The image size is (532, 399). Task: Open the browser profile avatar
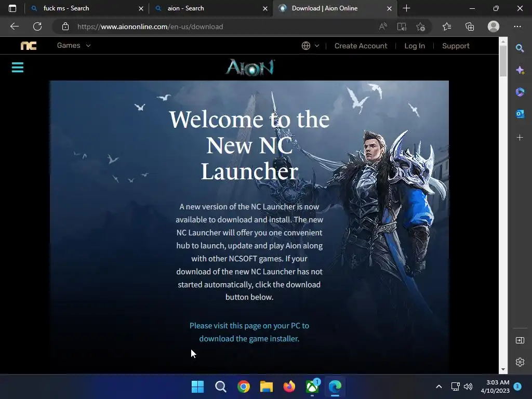click(494, 26)
